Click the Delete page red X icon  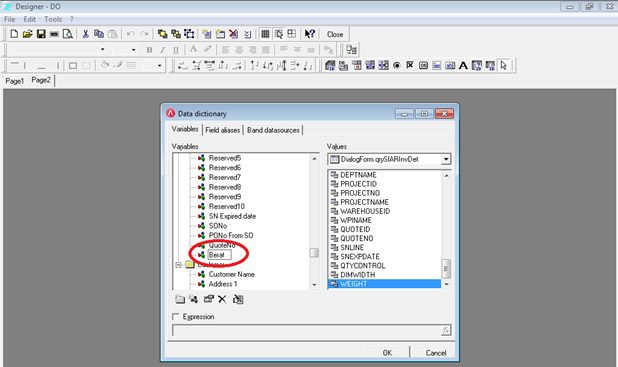[233, 34]
